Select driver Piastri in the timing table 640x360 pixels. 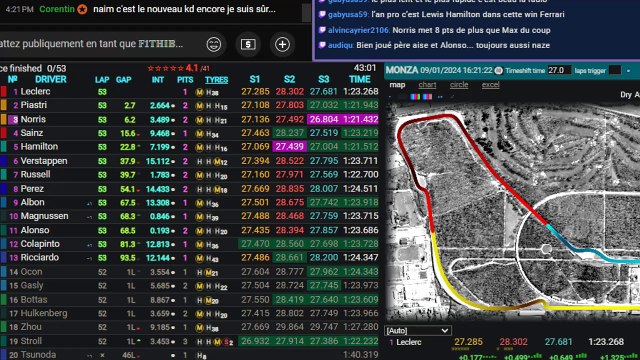pyautogui.click(x=33, y=105)
